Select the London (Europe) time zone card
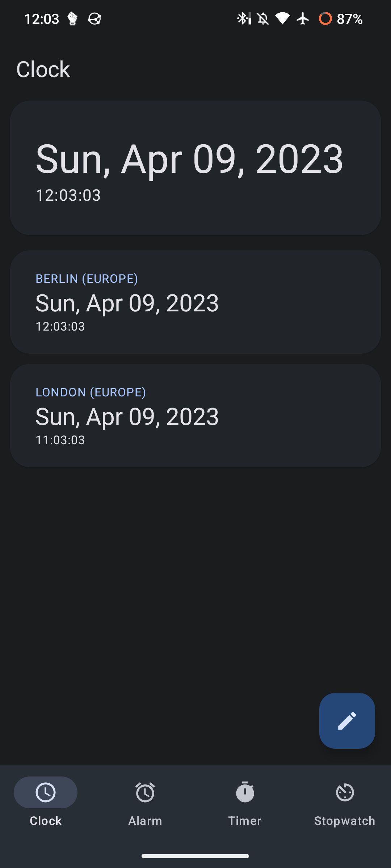The height and width of the screenshot is (868, 391). pos(195,416)
